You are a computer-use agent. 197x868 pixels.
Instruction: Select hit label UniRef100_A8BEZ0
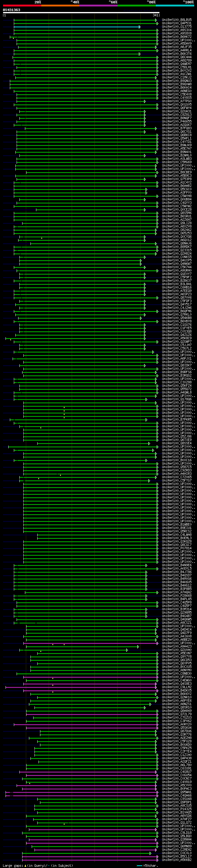pos(176,640)
